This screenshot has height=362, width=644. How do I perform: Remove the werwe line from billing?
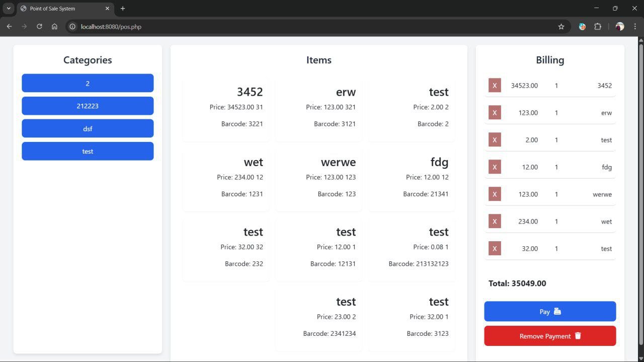pyautogui.click(x=495, y=194)
